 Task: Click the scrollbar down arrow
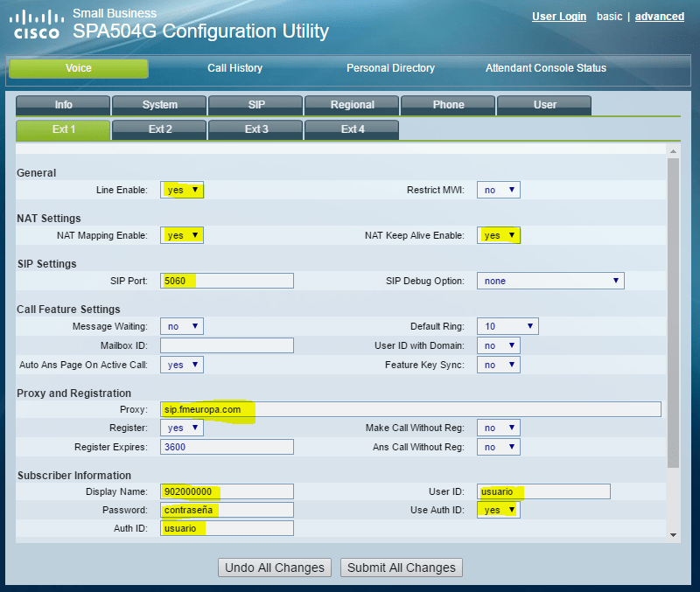[673, 534]
